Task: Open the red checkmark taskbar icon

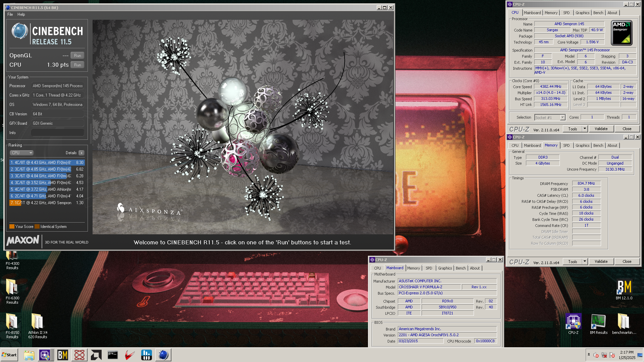Action: point(129,355)
